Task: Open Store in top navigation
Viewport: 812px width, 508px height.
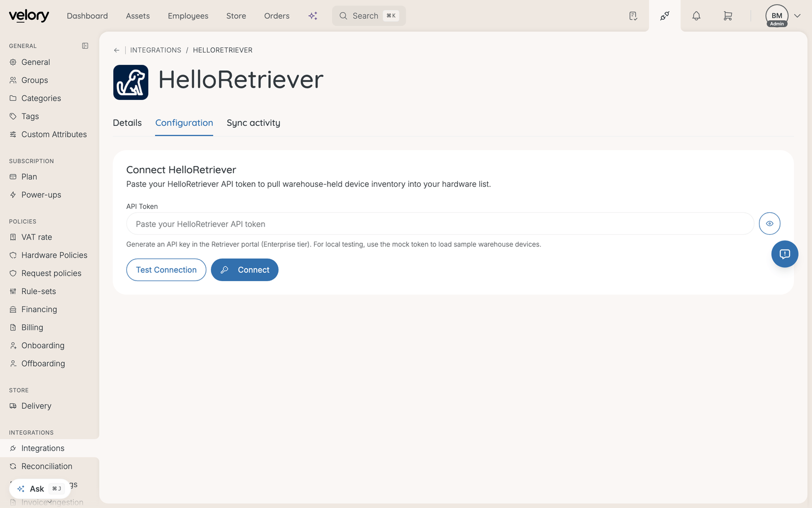Action: pyautogui.click(x=236, y=16)
